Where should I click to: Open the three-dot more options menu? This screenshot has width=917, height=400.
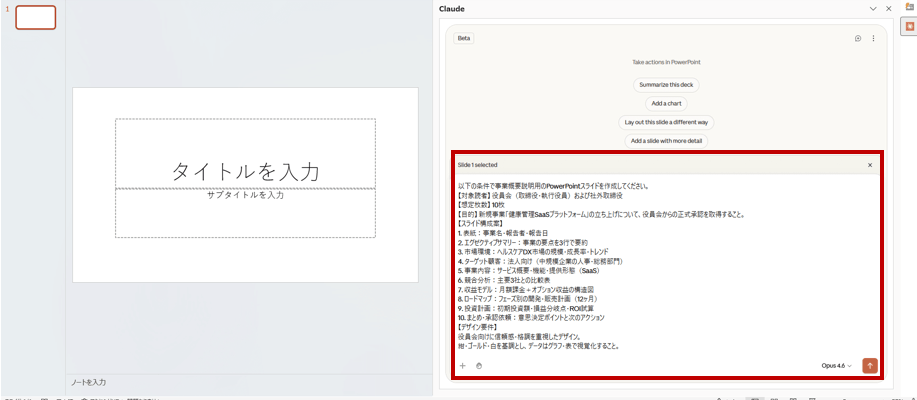(x=873, y=38)
